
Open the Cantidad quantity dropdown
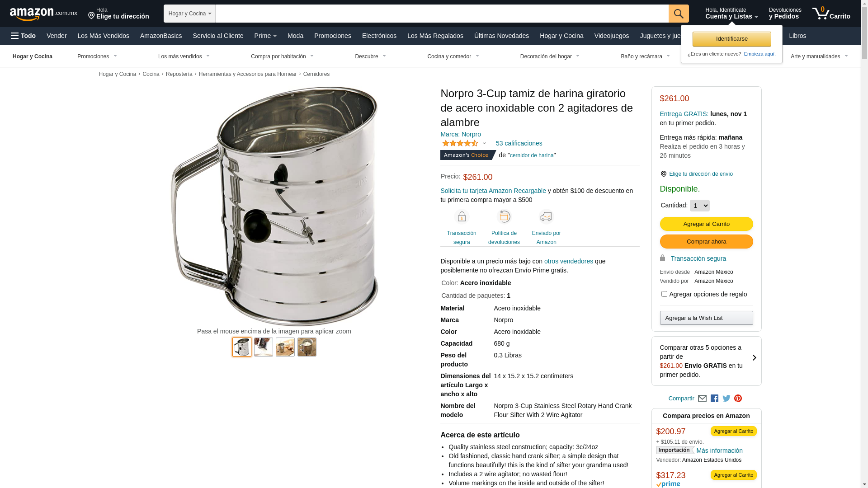pyautogui.click(x=699, y=206)
